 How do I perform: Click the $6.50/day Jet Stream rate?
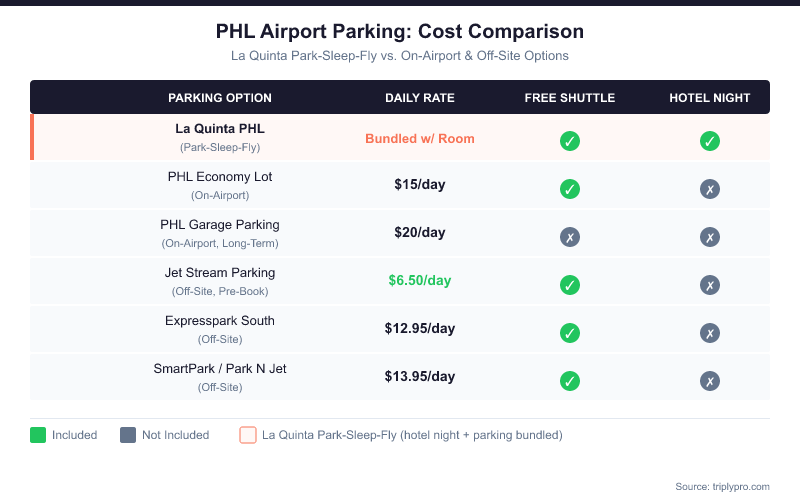(x=420, y=281)
